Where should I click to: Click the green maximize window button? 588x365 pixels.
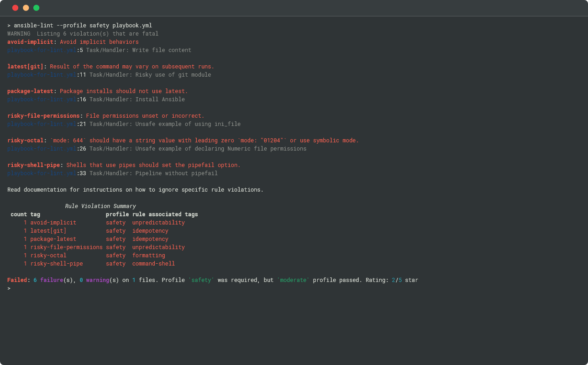(x=37, y=8)
